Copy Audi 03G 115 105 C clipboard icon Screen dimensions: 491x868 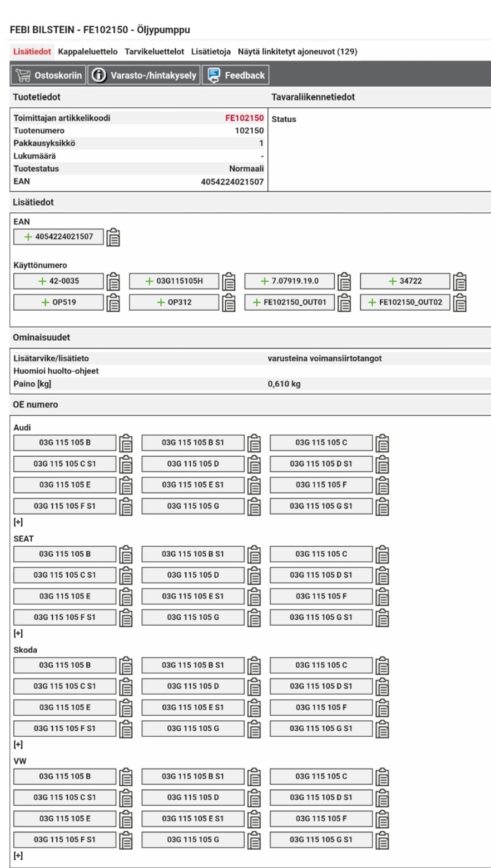(383, 443)
